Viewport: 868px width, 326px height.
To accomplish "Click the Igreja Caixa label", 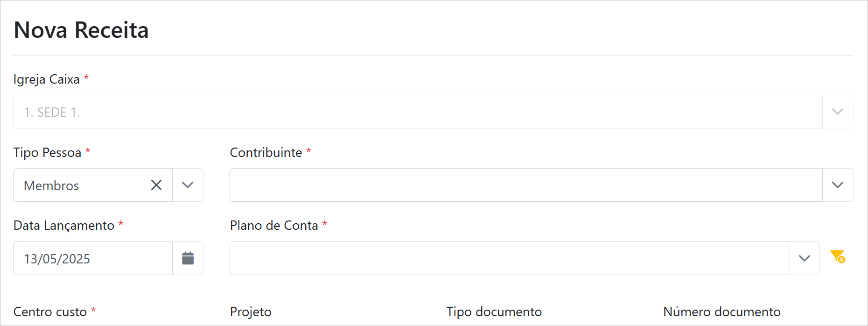I will pos(47,79).
